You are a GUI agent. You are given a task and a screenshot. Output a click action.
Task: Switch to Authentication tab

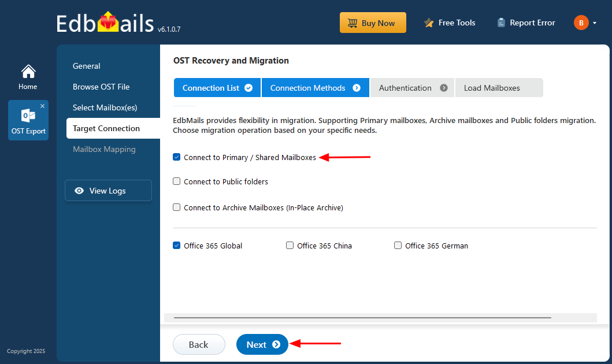click(x=412, y=88)
